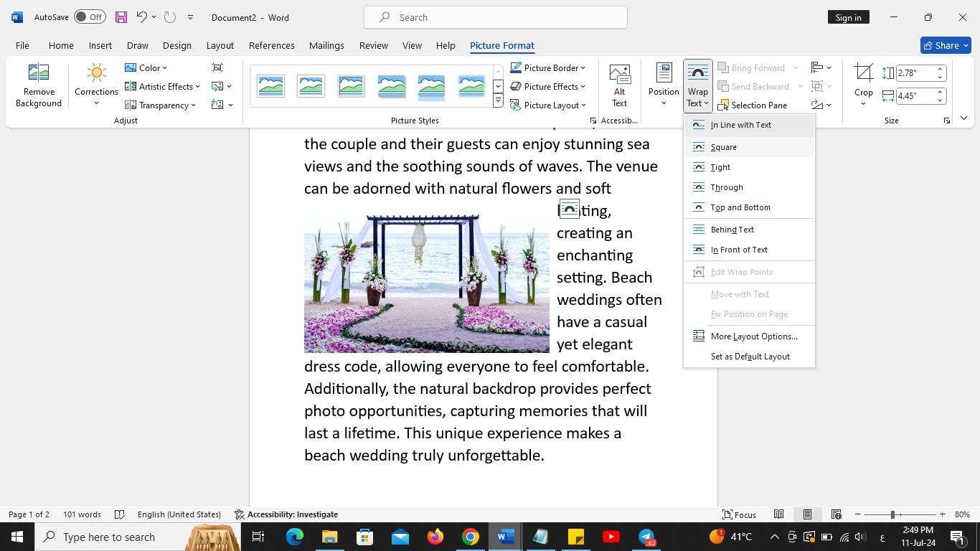Switch to the Review tab

click(374, 45)
